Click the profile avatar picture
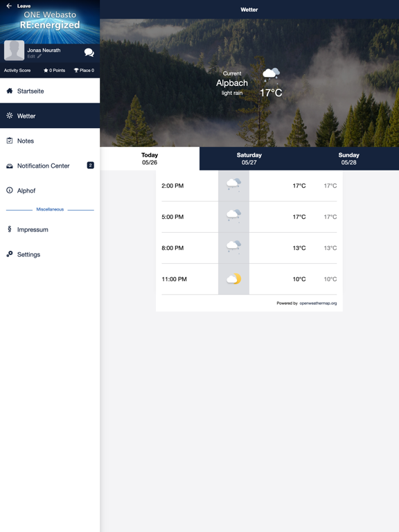The width and height of the screenshot is (399, 532). click(14, 50)
